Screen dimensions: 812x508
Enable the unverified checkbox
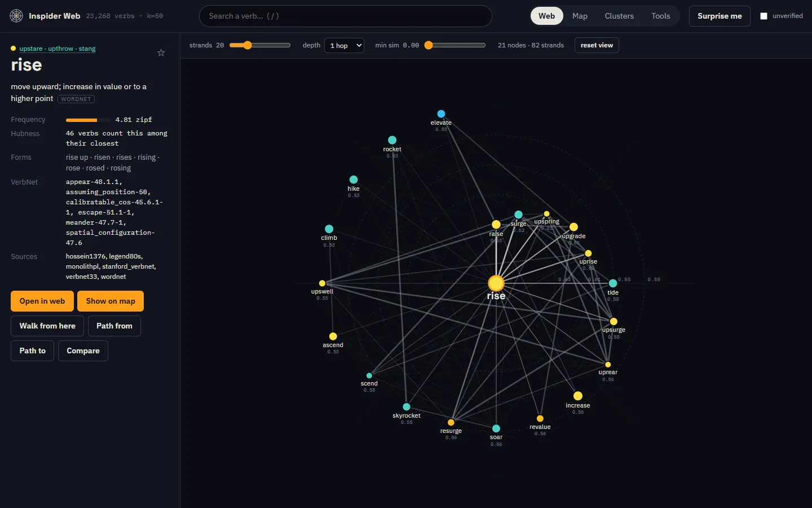[x=764, y=16]
